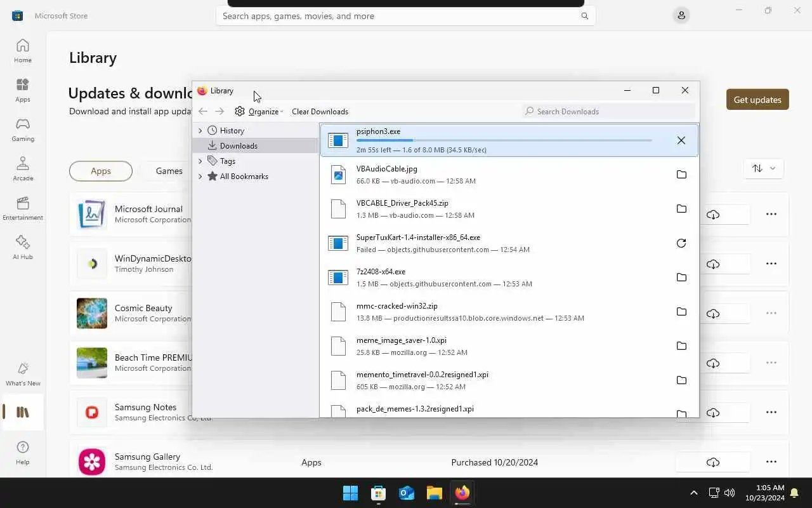Open folder containing VBAudioCable.jpg
This screenshot has width=812, height=508.
click(681, 175)
